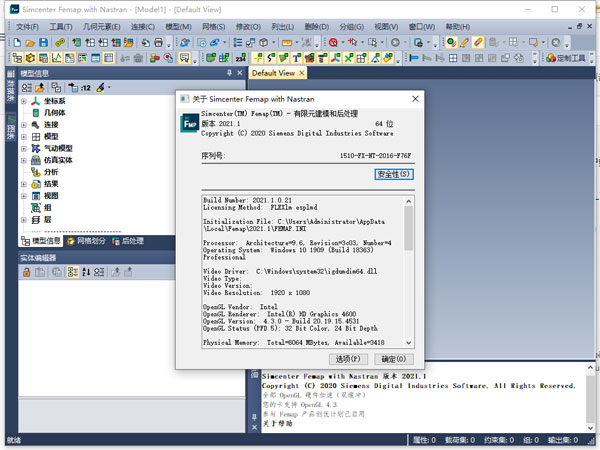Screen dimensions: 600x450
Task: Click the 安全性(S) button
Action: pyautogui.click(x=393, y=174)
